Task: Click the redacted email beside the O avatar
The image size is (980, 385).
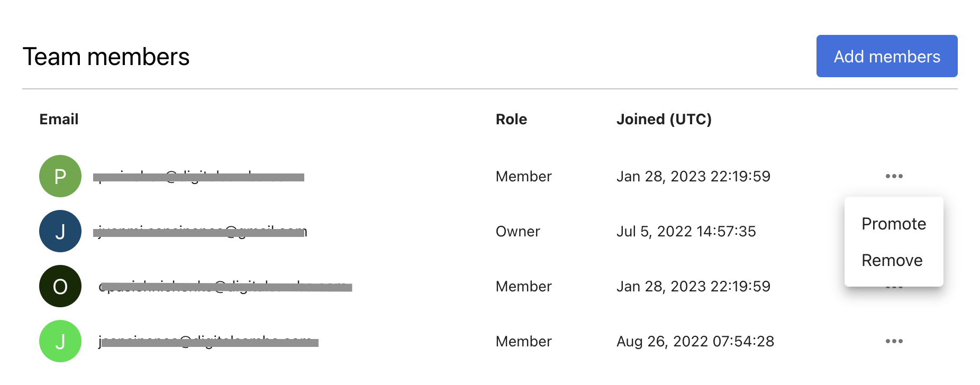Action: click(226, 287)
